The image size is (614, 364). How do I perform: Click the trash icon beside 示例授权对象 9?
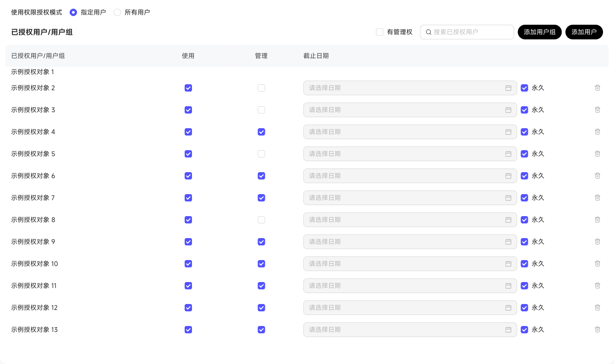pos(598,242)
